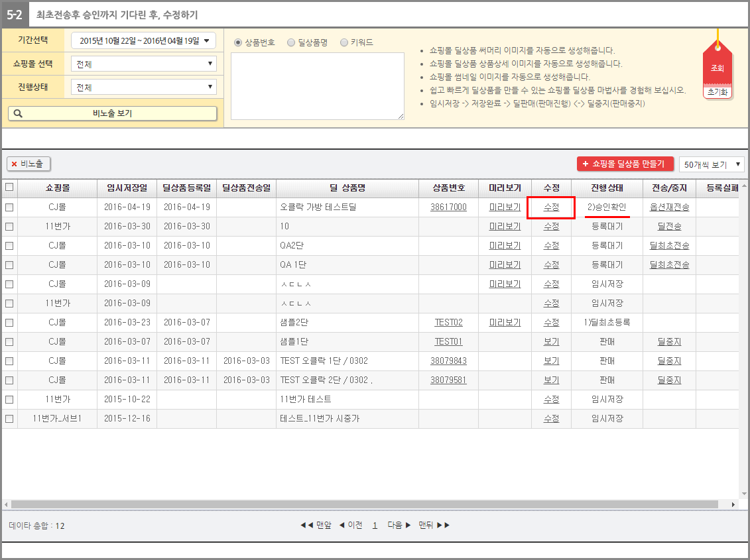This screenshot has height=560, width=750.
Task: Expand the 진행상태 dropdown
Action: pyautogui.click(x=143, y=87)
